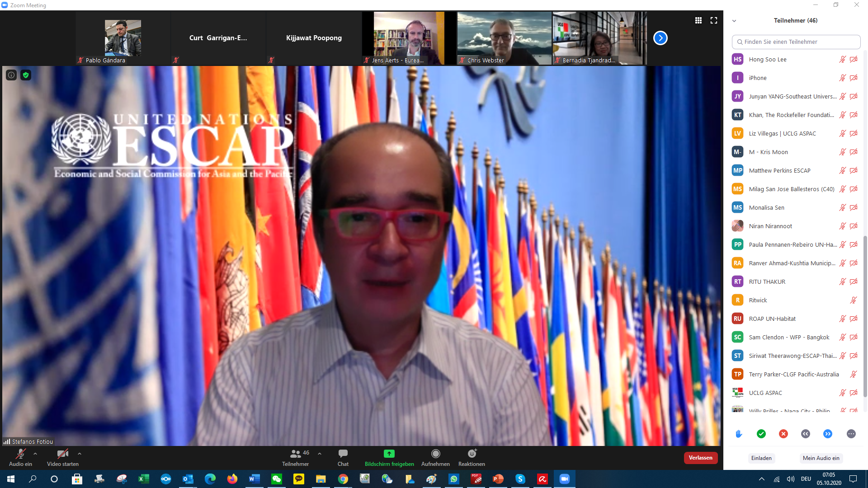Toggle mute icon for Terry Parker-CLGF
Image resolution: width=868 pixels, height=488 pixels.
[x=854, y=374]
